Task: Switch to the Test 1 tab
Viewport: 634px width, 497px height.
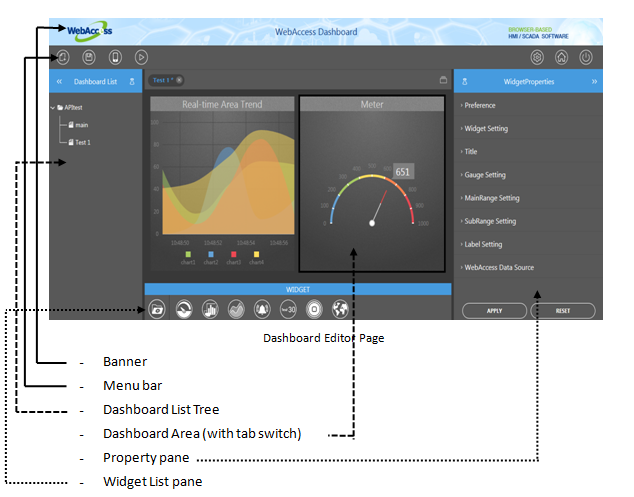Action: pyautogui.click(x=163, y=80)
